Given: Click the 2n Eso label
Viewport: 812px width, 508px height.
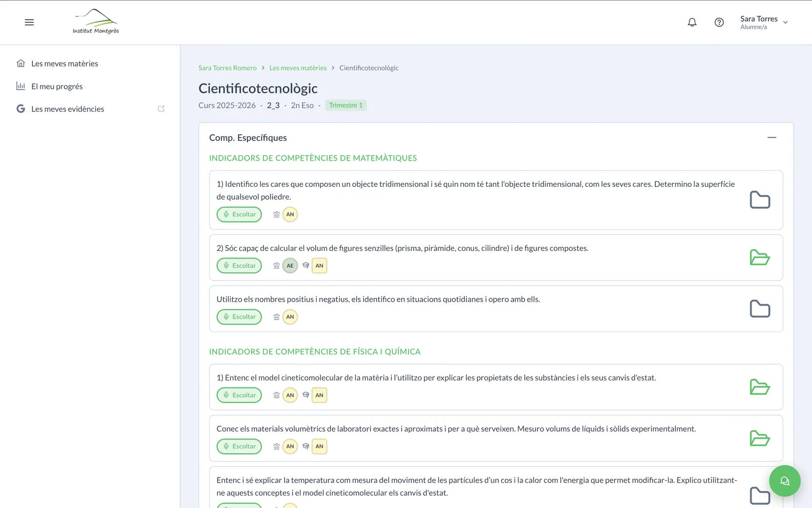Looking at the screenshot, I should (x=302, y=105).
